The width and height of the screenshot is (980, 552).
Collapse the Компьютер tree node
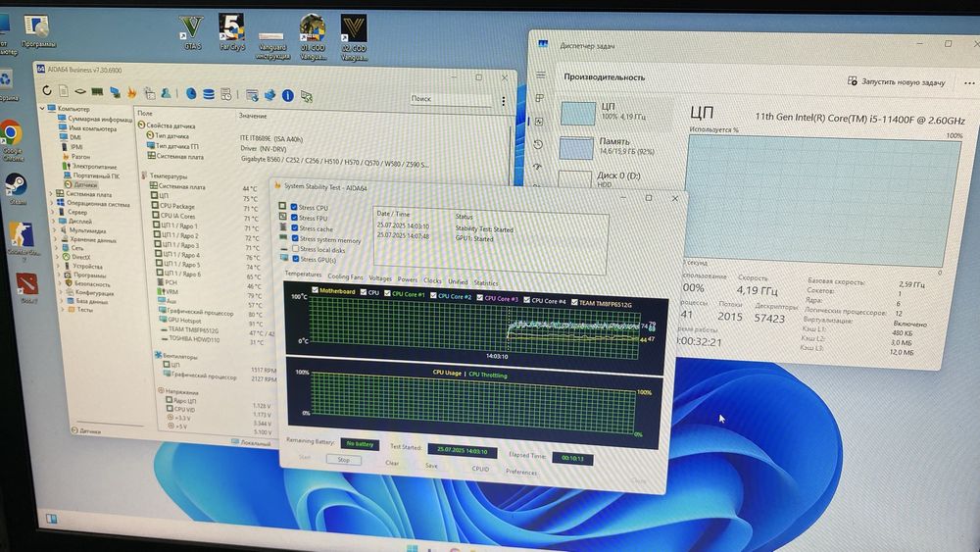click(x=42, y=108)
